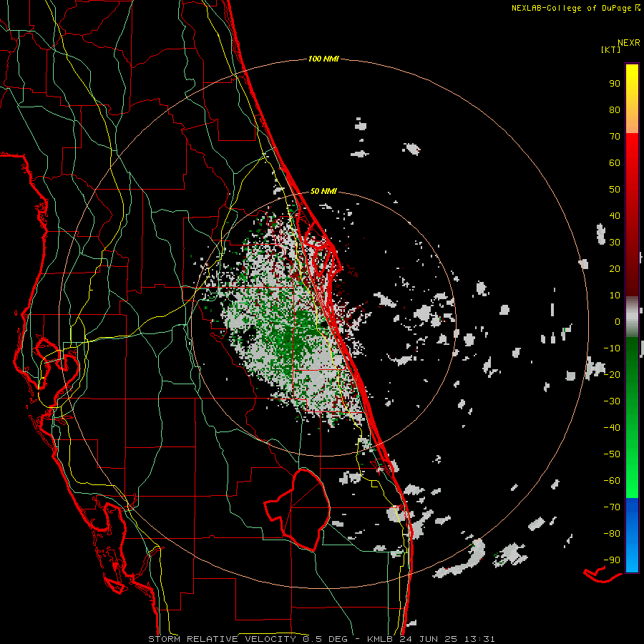Click the positive 30 scale value

tap(615, 243)
